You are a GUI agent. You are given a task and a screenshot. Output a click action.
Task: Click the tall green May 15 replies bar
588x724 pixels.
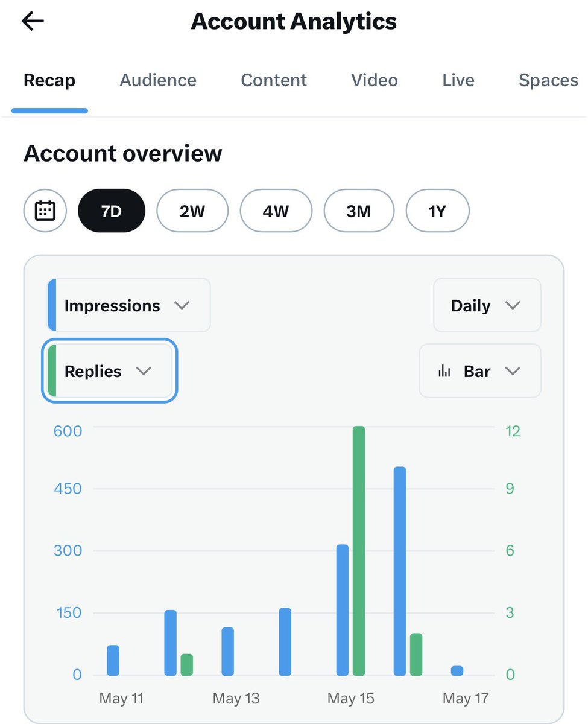click(x=359, y=551)
